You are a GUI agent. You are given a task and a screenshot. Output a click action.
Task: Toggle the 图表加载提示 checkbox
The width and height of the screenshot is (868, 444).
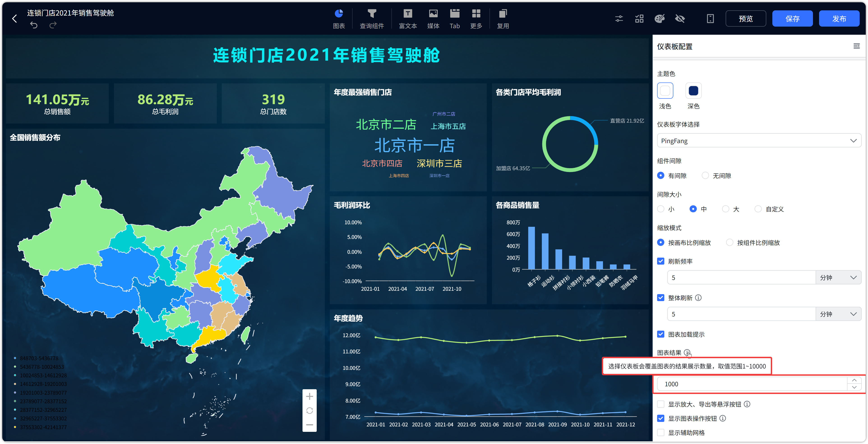(661, 334)
